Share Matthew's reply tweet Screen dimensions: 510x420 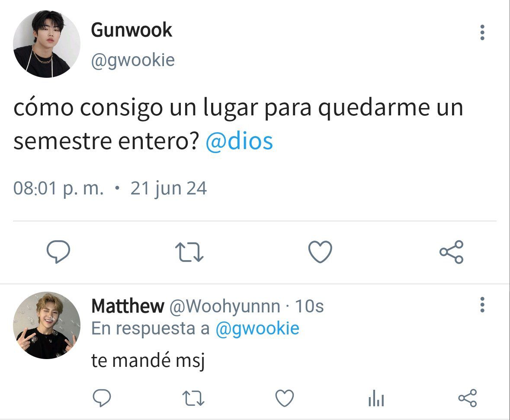[x=467, y=398]
